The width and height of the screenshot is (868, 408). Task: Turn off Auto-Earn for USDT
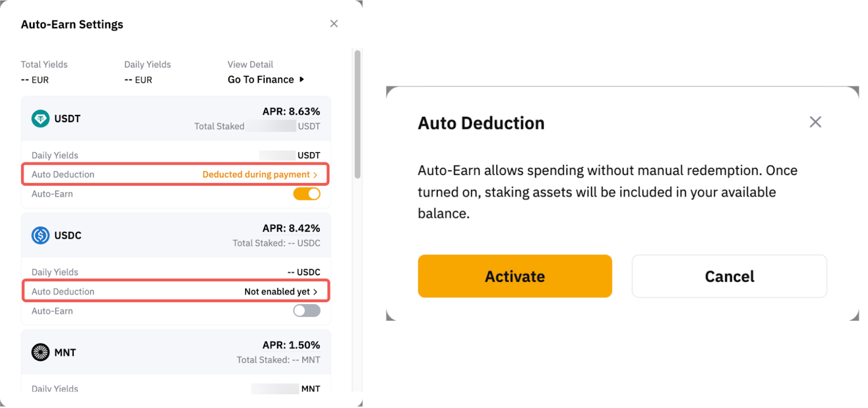click(307, 194)
